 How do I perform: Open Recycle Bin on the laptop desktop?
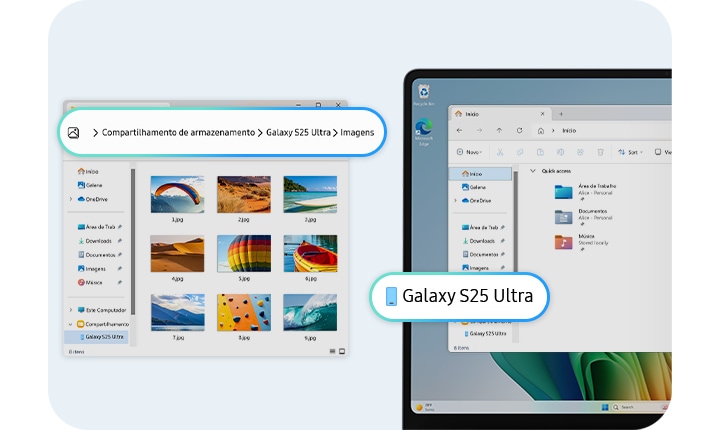(x=423, y=95)
